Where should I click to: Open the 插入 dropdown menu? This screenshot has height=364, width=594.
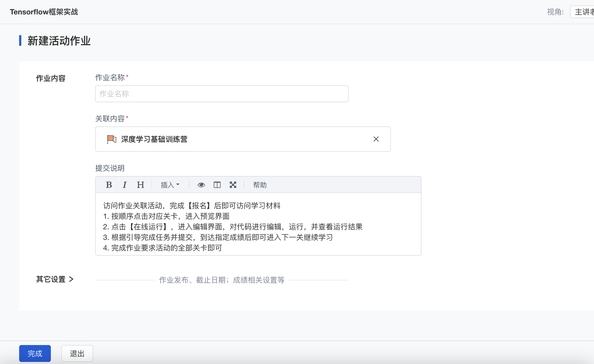click(x=170, y=185)
